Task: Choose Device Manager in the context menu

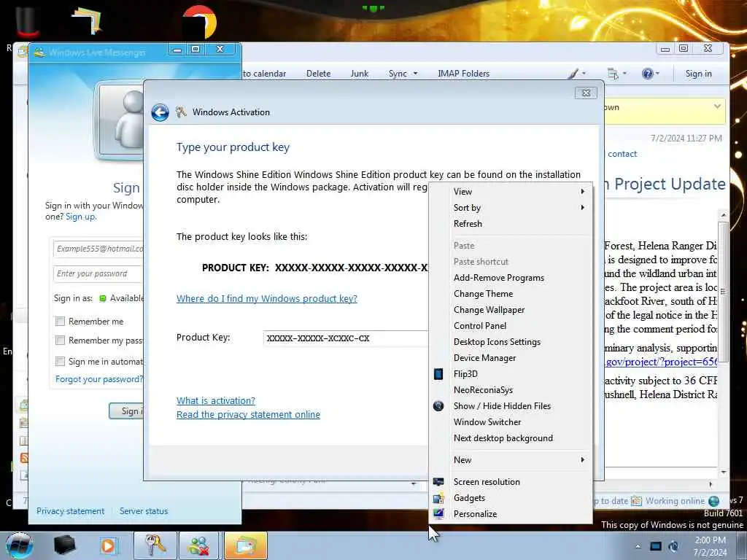Action: 484,358
